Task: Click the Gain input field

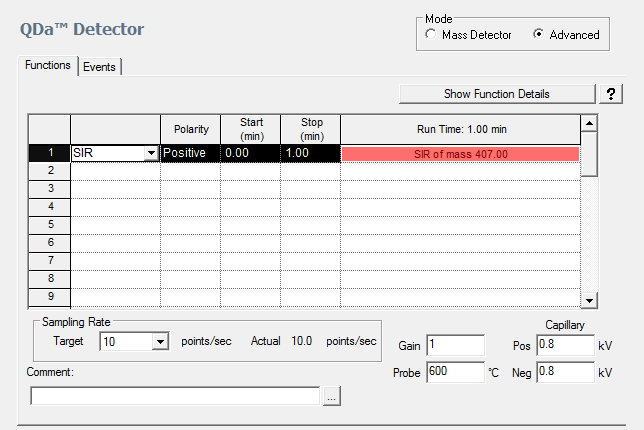Action: (455, 345)
